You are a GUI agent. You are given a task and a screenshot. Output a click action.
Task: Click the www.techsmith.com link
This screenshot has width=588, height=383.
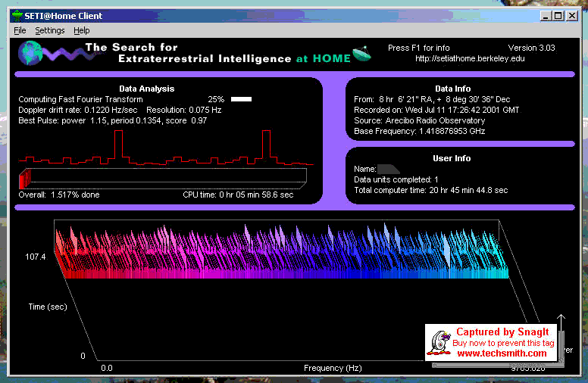(x=502, y=353)
